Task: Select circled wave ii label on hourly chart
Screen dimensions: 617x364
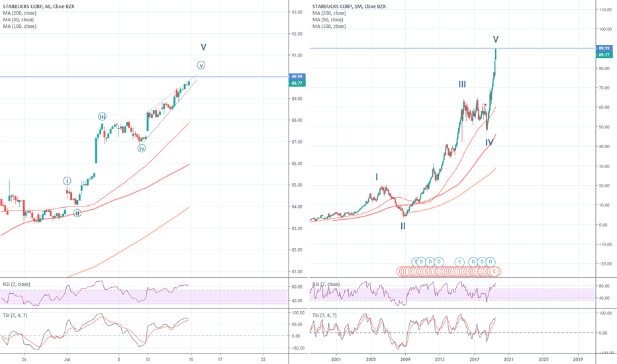Action: [x=77, y=213]
